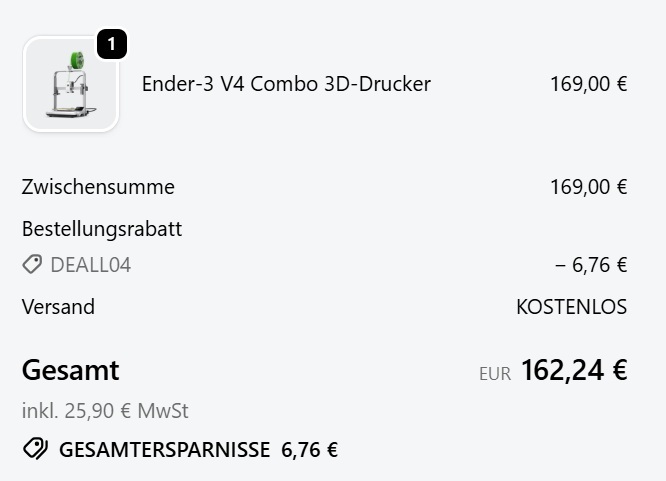Click the inkl. 25,90 € MwSt tax note

pyautogui.click(x=105, y=411)
